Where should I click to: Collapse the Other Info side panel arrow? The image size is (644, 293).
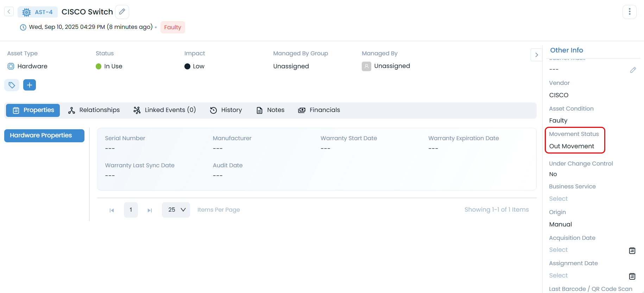[536, 55]
